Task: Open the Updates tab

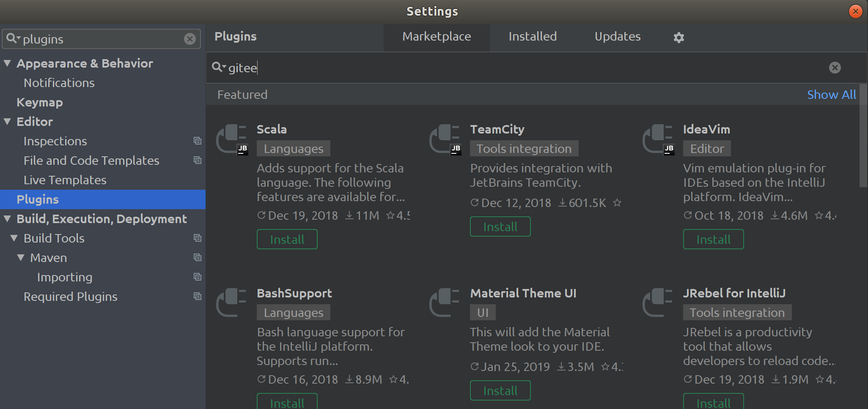Action: tap(617, 37)
